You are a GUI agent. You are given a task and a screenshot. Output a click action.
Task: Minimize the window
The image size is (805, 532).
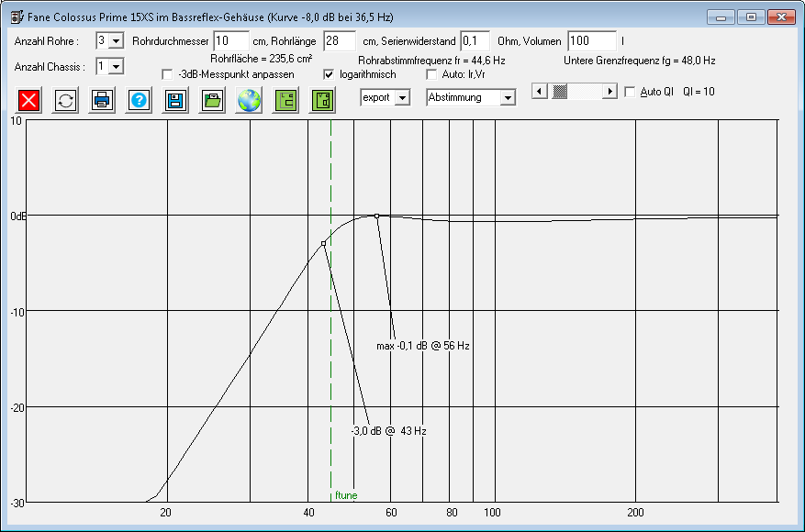[x=721, y=17]
